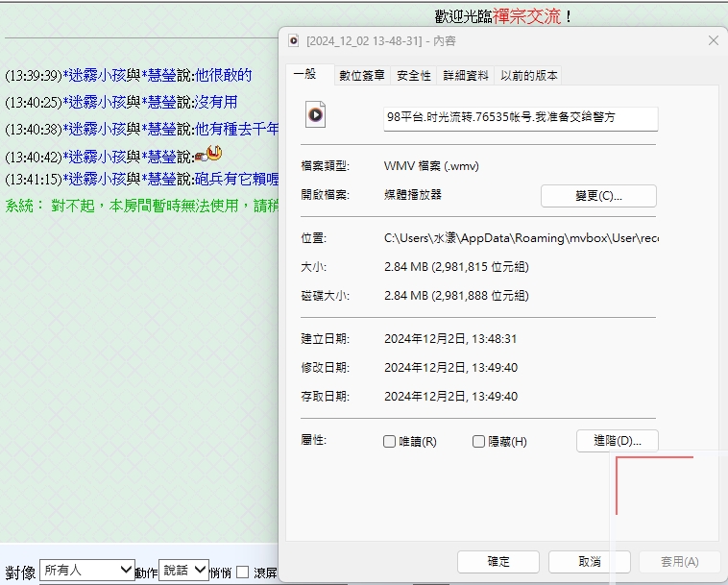The image size is (728, 585).
Task: Click the 2.84 MB (2,981,815 位元組) size value
Action: point(456,267)
